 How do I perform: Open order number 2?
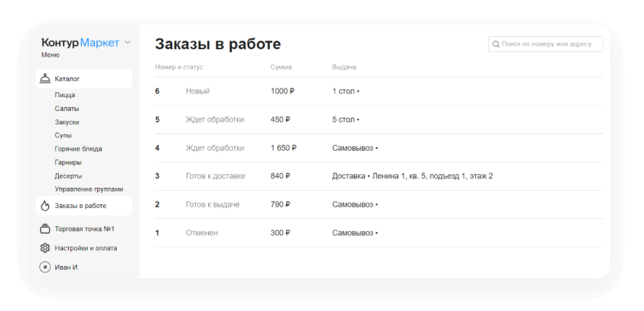pyautogui.click(x=157, y=204)
